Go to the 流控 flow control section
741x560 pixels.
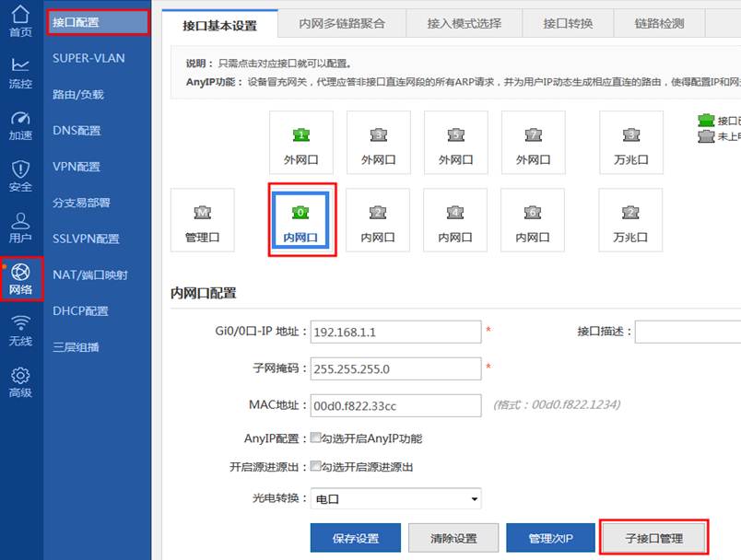point(20,74)
